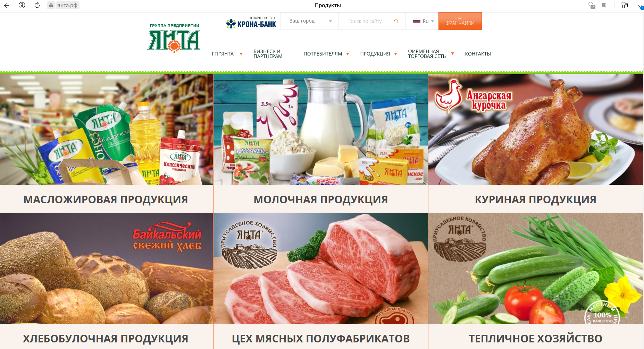Screen dimensions: 644x349
Task: Click the Стать франчайзи button
Action: point(460,21)
